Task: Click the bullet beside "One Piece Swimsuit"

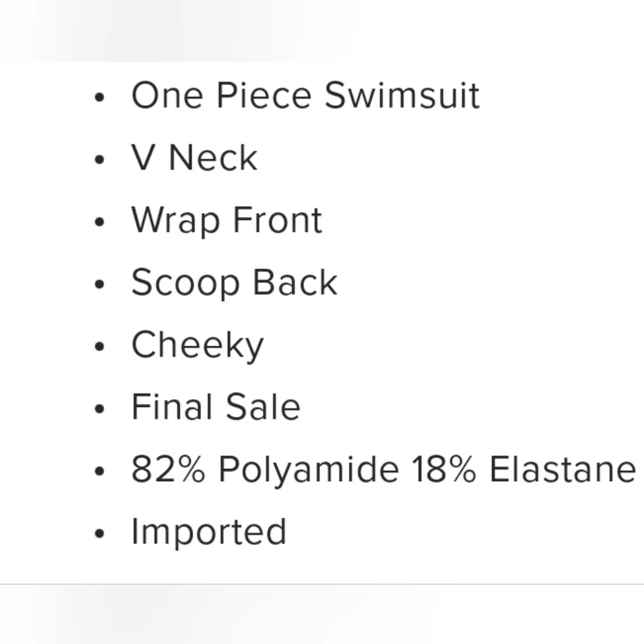Action: tap(99, 98)
